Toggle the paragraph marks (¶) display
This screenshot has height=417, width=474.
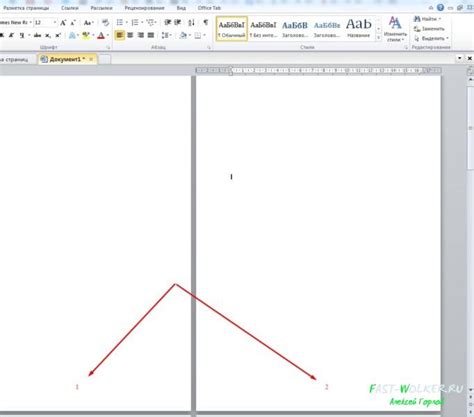pos(206,23)
